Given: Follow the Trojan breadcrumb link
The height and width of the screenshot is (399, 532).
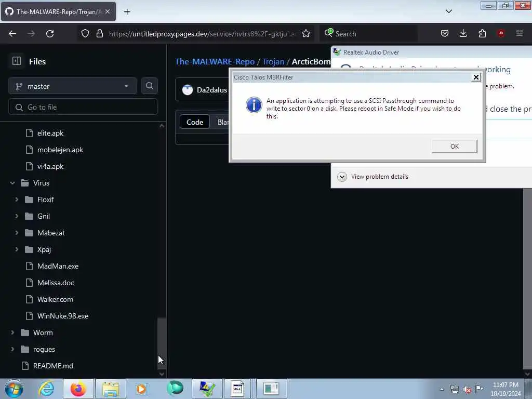Looking at the screenshot, I should [273, 61].
